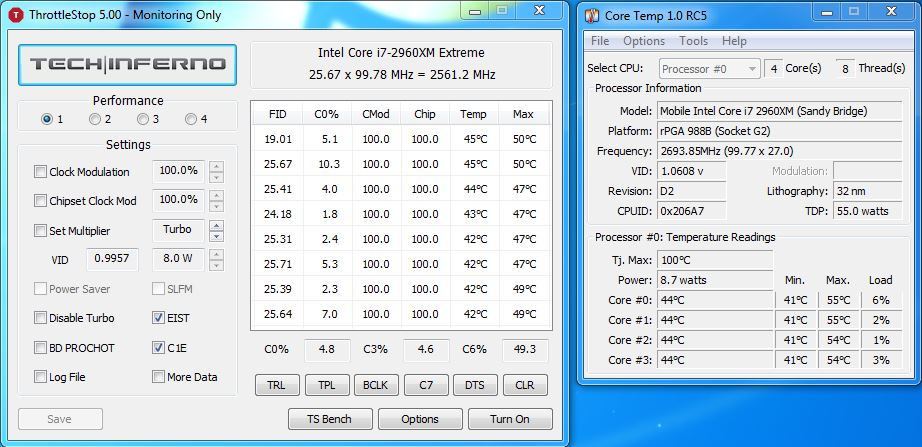Click the Core Temp title bar icon
Viewport: 922px width, 447px height.
point(592,15)
